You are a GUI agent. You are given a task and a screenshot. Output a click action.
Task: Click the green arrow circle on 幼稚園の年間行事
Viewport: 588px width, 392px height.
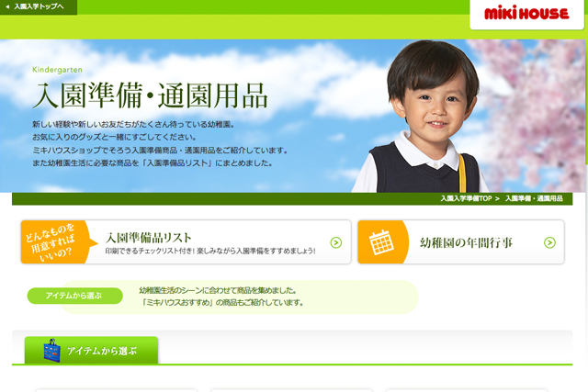coord(549,242)
